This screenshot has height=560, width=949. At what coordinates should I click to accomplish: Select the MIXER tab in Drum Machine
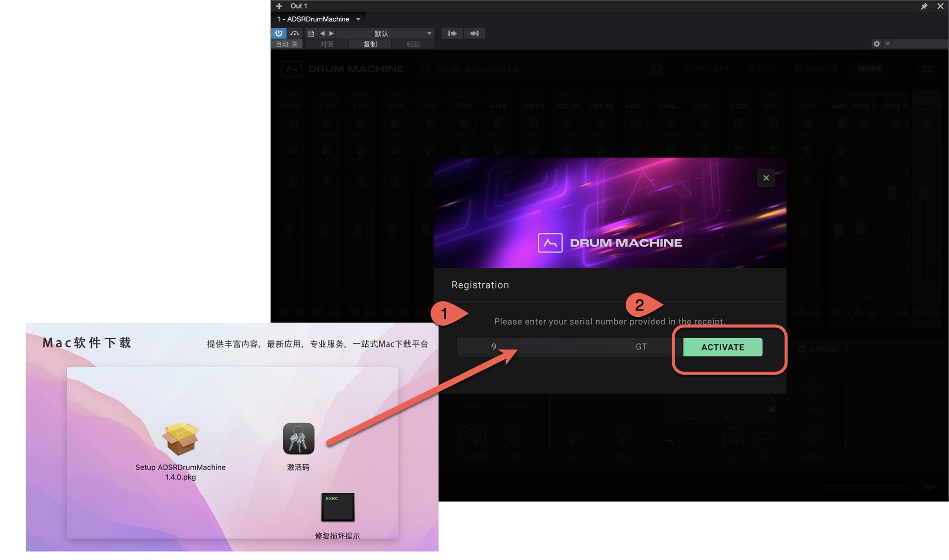(x=869, y=69)
